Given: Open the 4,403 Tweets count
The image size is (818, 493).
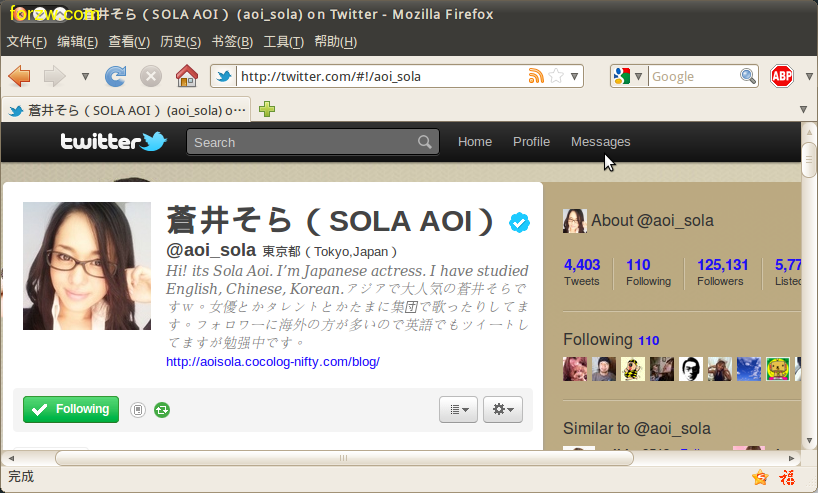Looking at the screenshot, I should point(582,272).
